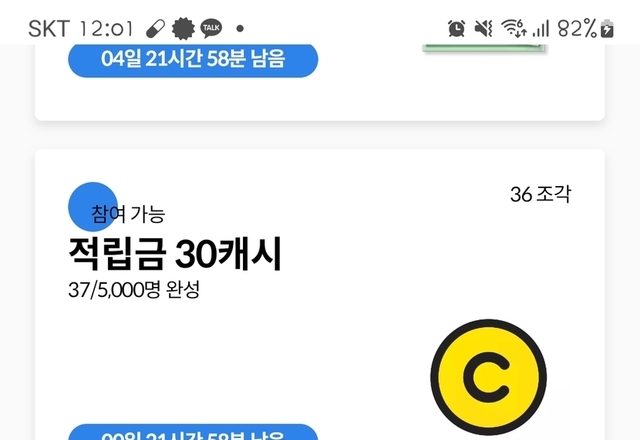This screenshot has width=640, height=440.
Task: Tap the scalloped badge notification icon
Action: [183, 29]
